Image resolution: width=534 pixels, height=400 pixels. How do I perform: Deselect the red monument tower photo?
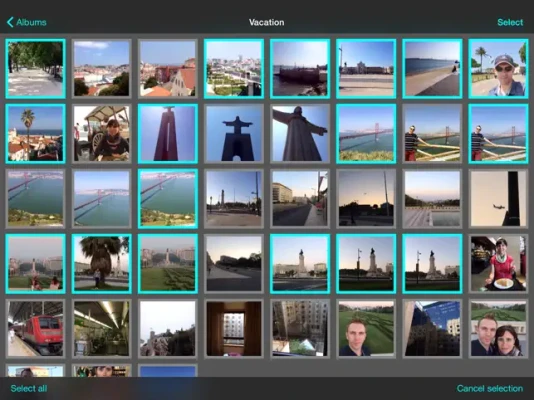[x=168, y=134]
